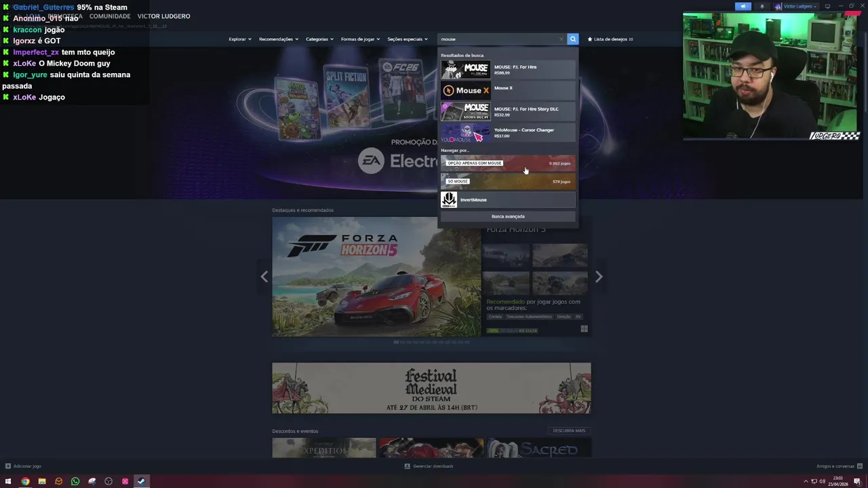Click the Lista de desejos star icon
The height and width of the screenshot is (488, 868).
590,39
